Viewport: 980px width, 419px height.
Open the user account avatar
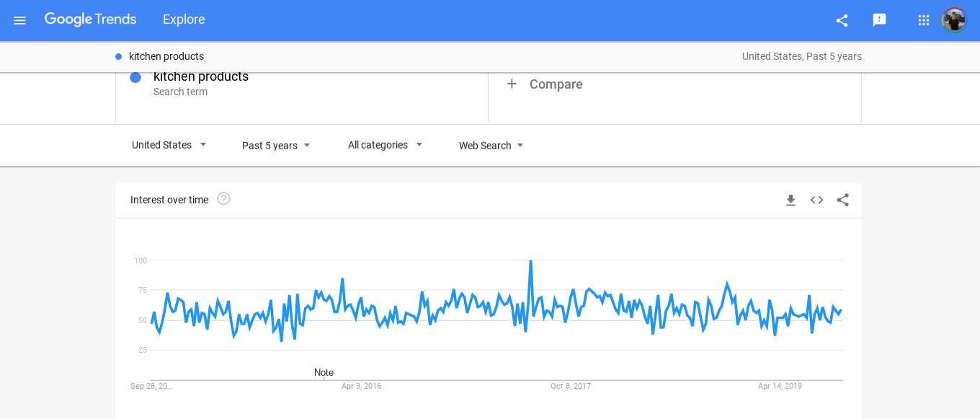(954, 20)
